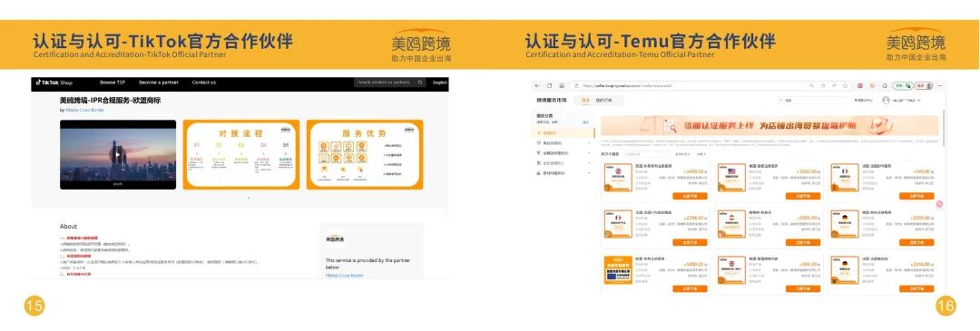The image size is (980, 331).
Task: Open the US flag ¥3300.00 service thumbnail
Action: [x=731, y=178]
